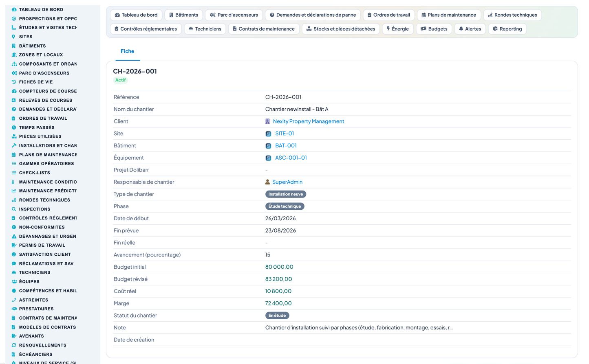Open Modèles de contrats in sidebar
The image size is (589, 364).
pyautogui.click(x=48, y=327)
